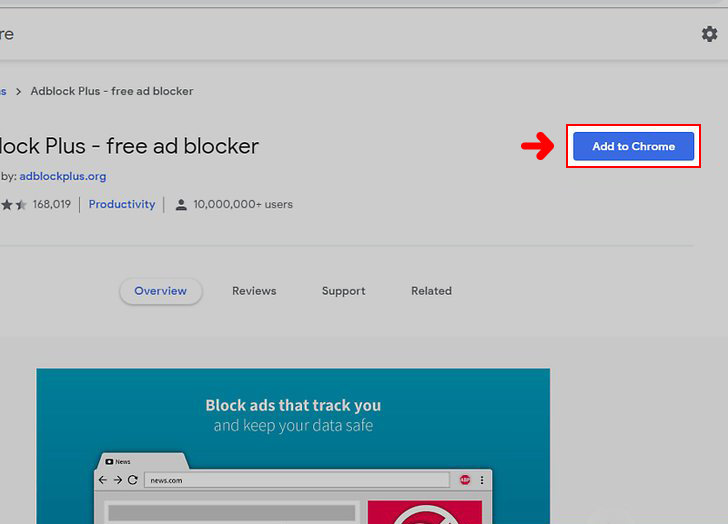Click the Adblock Plus breadcrumb text
This screenshot has width=728, height=524.
tap(112, 91)
